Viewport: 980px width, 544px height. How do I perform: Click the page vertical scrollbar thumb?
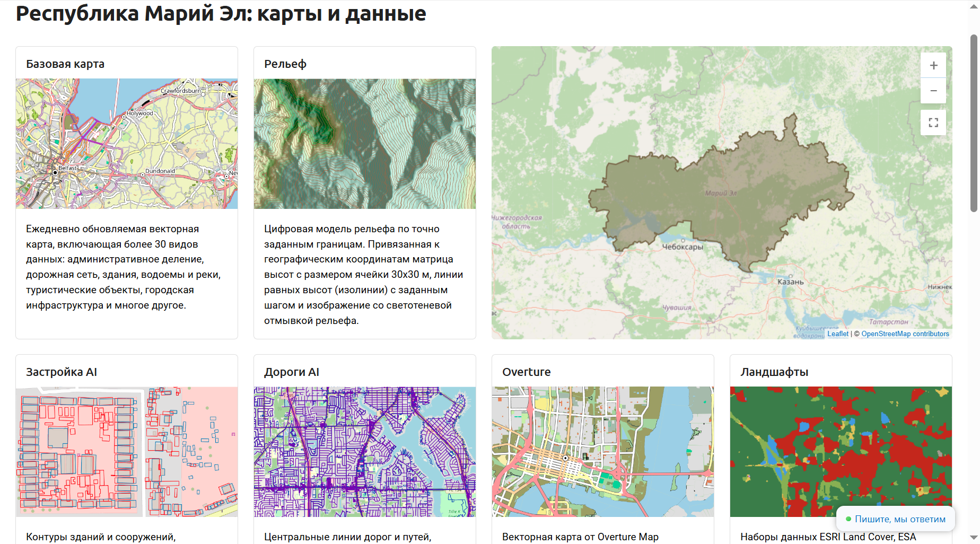(974, 123)
